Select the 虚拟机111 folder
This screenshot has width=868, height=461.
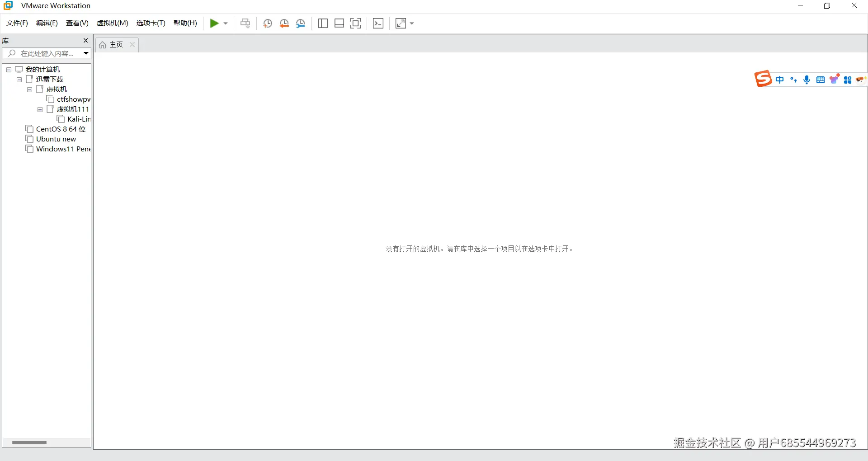point(73,109)
